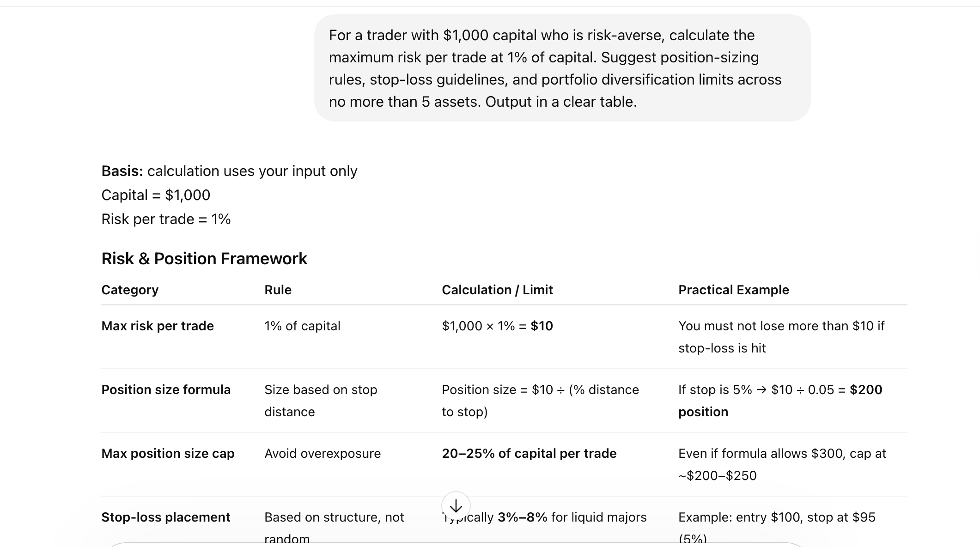Image resolution: width=980 pixels, height=547 pixels.
Task: Click the '$1,000 × 1% = $10' calculation cell
Action: tap(497, 326)
